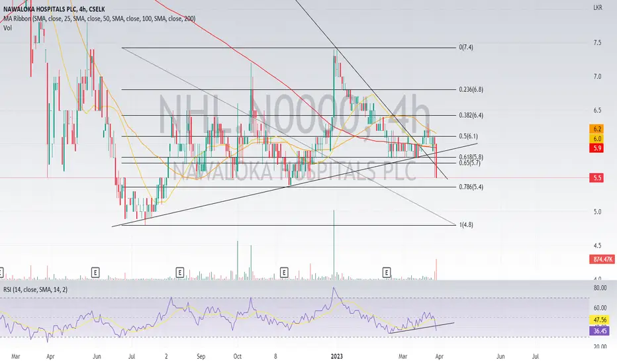Select the 1(4.8) Fibonacci level label
Screen dimensions: 617x364
click(x=466, y=225)
